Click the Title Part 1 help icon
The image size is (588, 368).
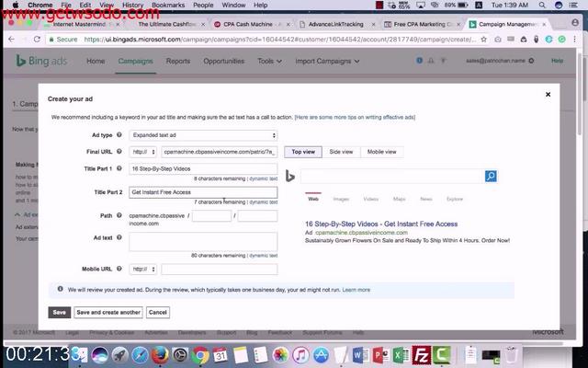tap(119, 168)
